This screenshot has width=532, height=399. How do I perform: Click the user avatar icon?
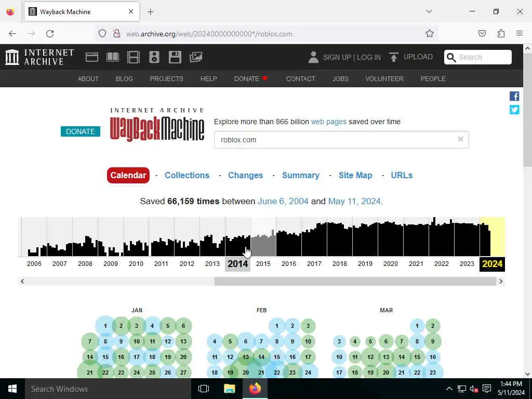pos(313,57)
